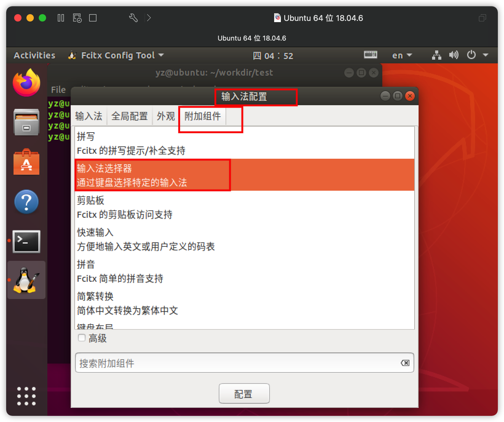504x422 pixels.
Task: Minimize the 输入法配置 window
Action: (385, 96)
